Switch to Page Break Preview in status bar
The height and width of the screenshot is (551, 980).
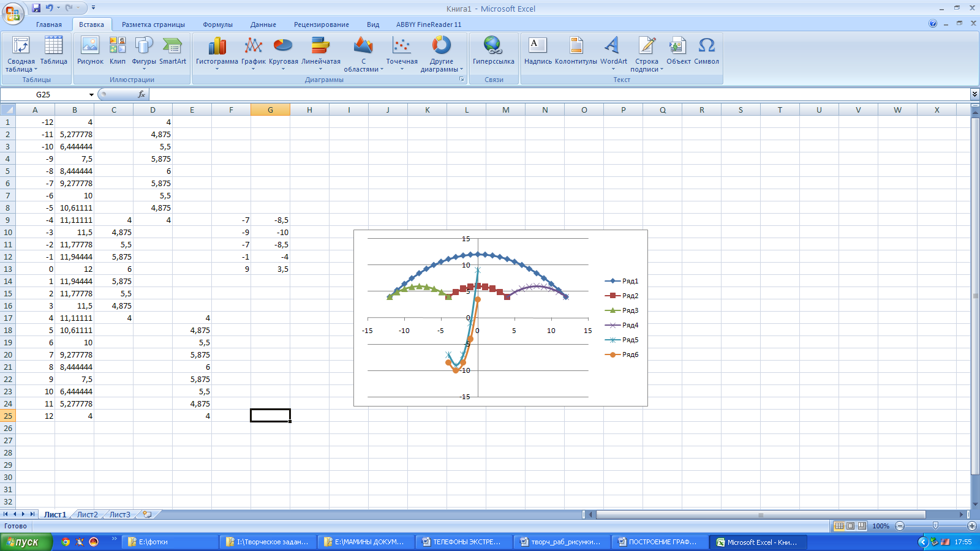click(x=862, y=526)
